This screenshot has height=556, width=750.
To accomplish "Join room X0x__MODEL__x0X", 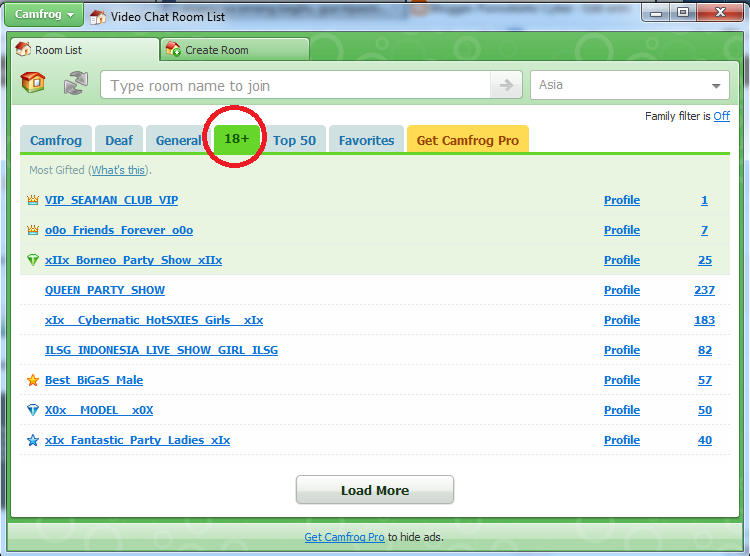I will click(x=99, y=410).
